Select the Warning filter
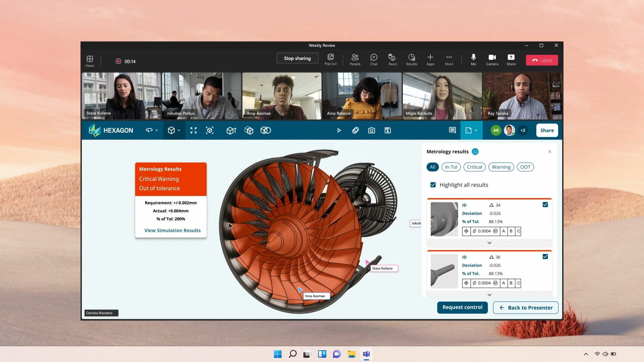Image resolution: width=644 pixels, height=362 pixels. 501,167
